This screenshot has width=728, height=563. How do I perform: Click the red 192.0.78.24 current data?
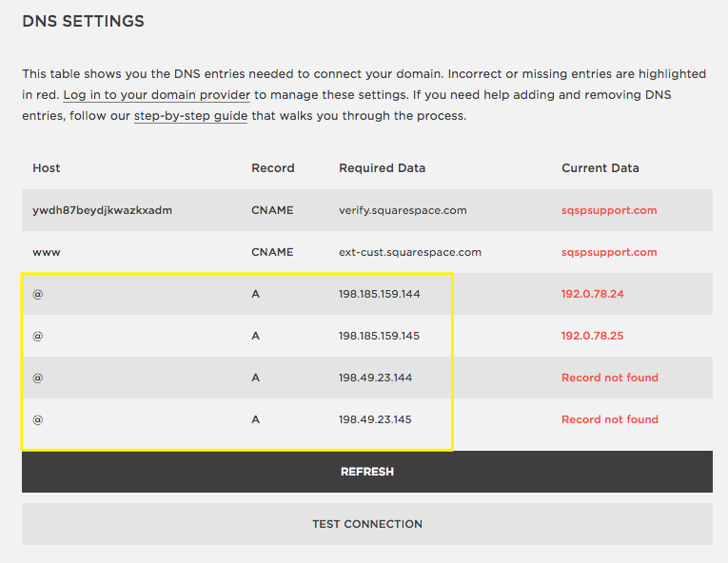coord(592,294)
